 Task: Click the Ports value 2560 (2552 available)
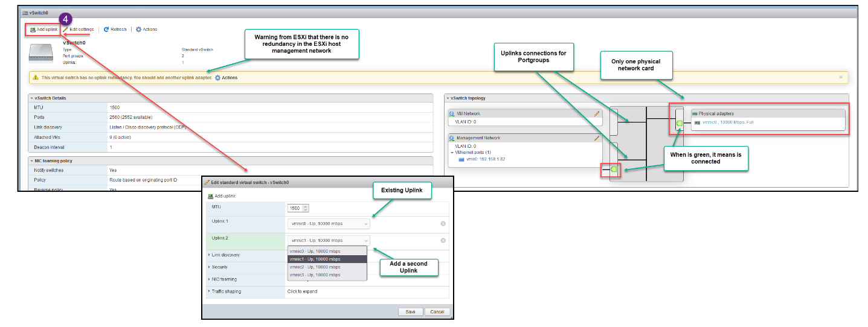click(x=131, y=117)
